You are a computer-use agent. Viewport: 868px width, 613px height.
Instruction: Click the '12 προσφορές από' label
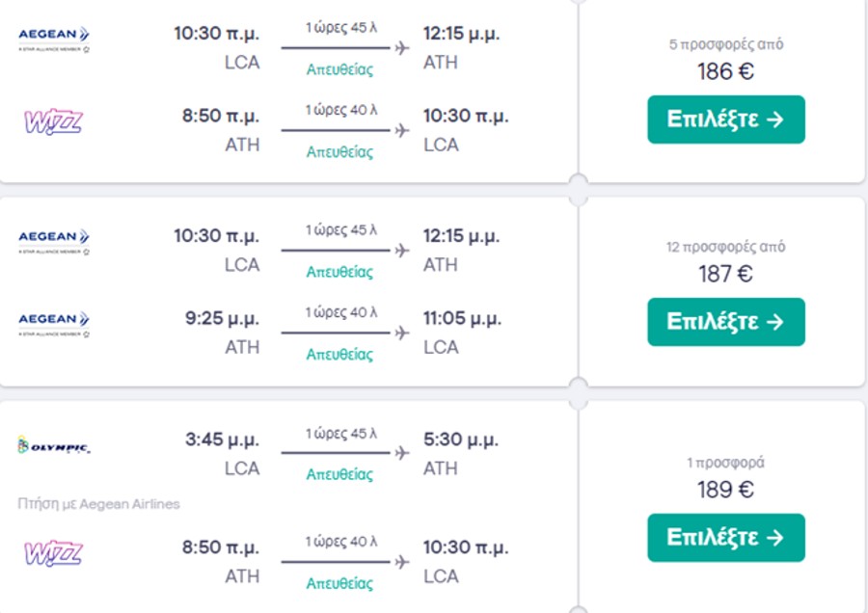pyautogui.click(x=725, y=247)
